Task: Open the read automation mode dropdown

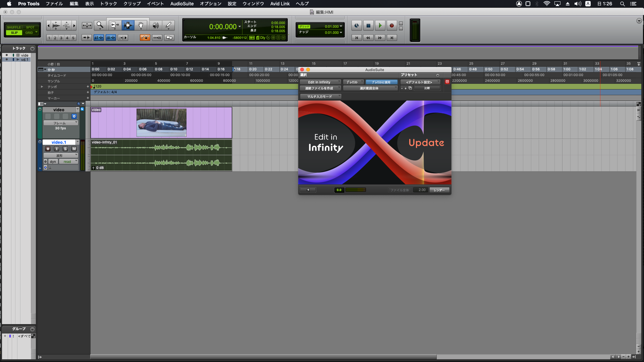Action: tap(68, 162)
